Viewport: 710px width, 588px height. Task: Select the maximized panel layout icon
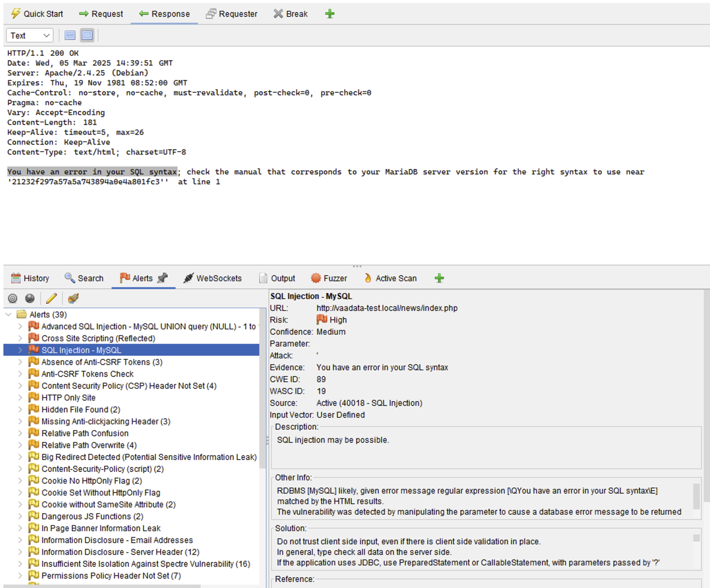[86, 35]
